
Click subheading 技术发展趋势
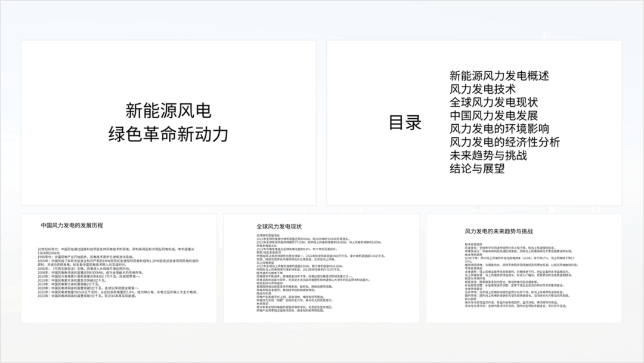[x=473, y=244]
